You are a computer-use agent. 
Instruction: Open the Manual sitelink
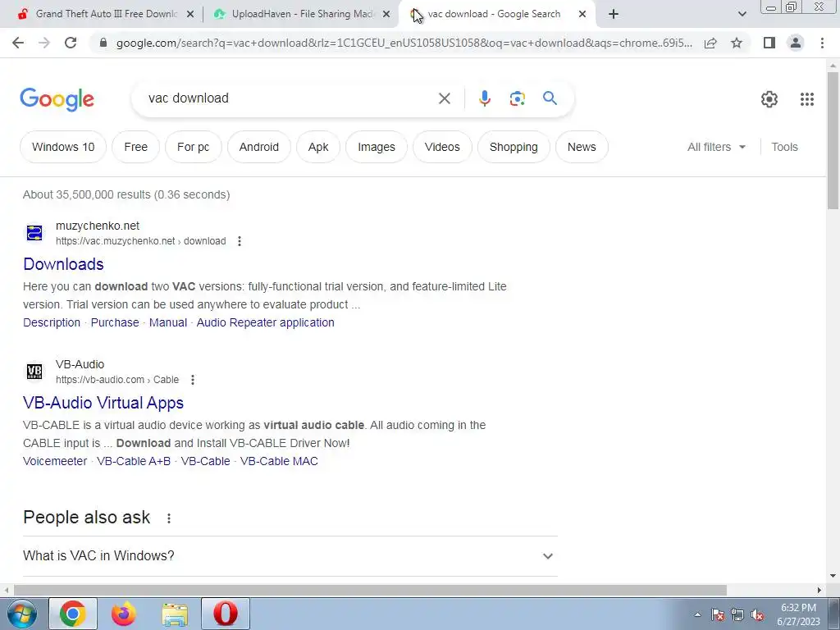tap(168, 322)
